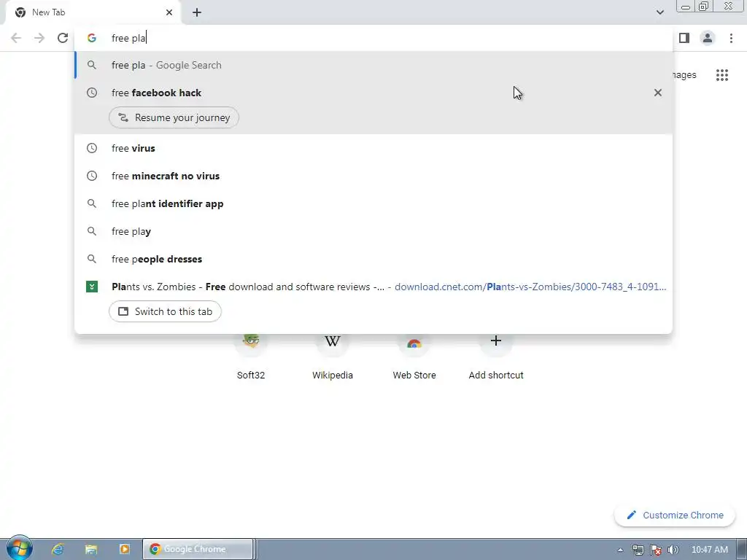Click the Google Chrome taskbar button
747x560 pixels.
click(x=198, y=549)
